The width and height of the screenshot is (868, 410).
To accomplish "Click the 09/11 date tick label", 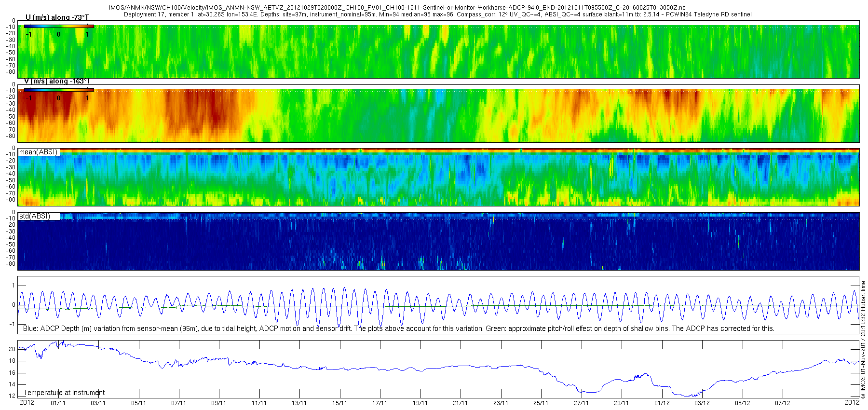I will 219,403.
